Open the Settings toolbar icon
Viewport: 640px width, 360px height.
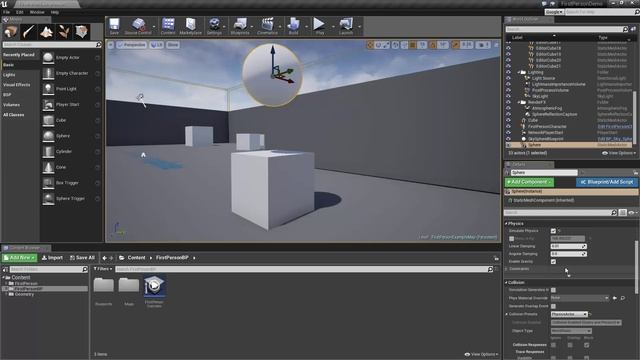214,26
